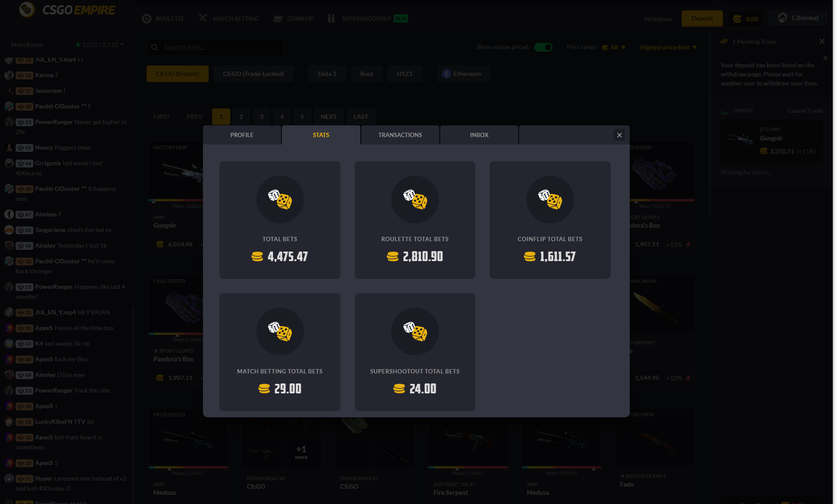Viewport: 837px width, 504px height.
Task: Click the Supershootout Total Bets dice icon
Action: click(x=415, y=331)
